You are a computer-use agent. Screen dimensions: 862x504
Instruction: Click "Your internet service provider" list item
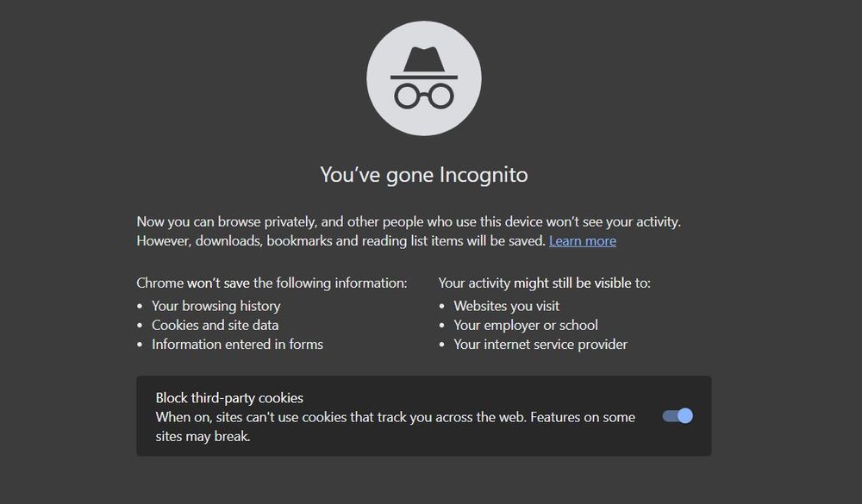540,344
